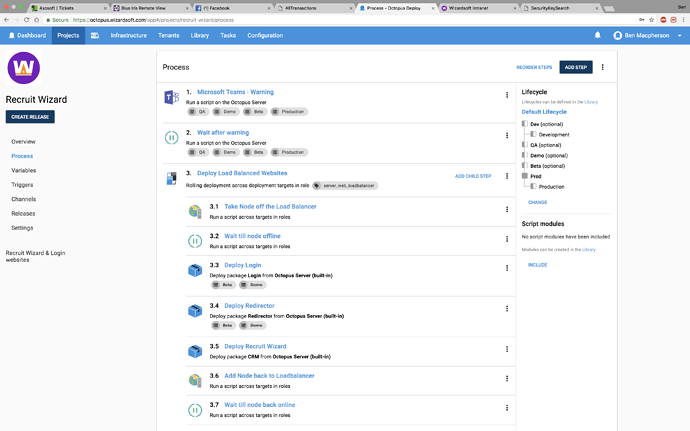Open overflow menu for Microsoft Teams - Warning step
This screenshot has height=431, width=690.
tap(507, 95)
